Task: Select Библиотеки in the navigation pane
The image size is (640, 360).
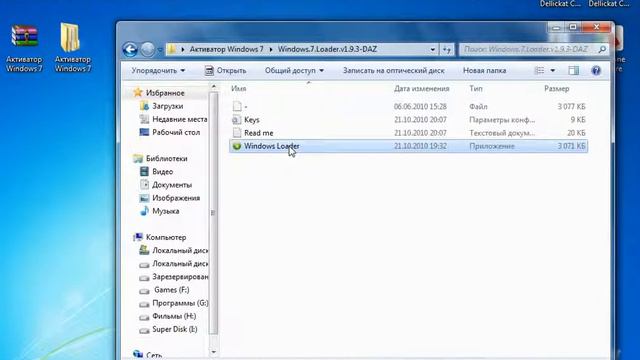Action: point(167,159)
